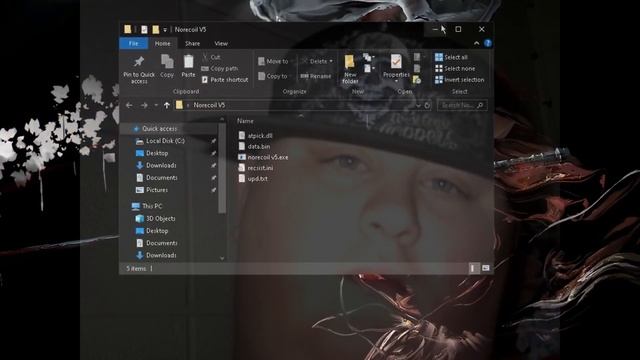Switch to the Share tab
This screenshot has width=640, height=360.
[192, 43]
